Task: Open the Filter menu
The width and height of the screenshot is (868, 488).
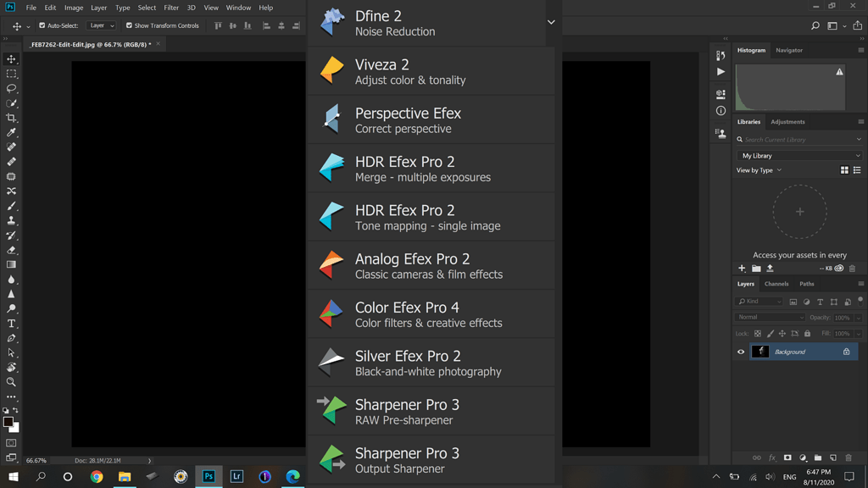Action: pos(173,8)
